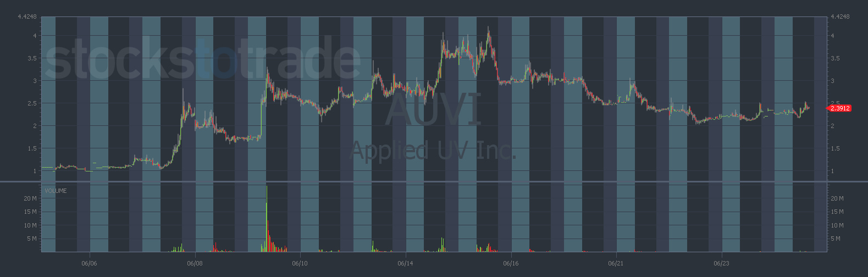The image size is (868, 277).
Task: Click the 1.5 price label on right axis
Action: pyautogui.click(x=836, y=148)
